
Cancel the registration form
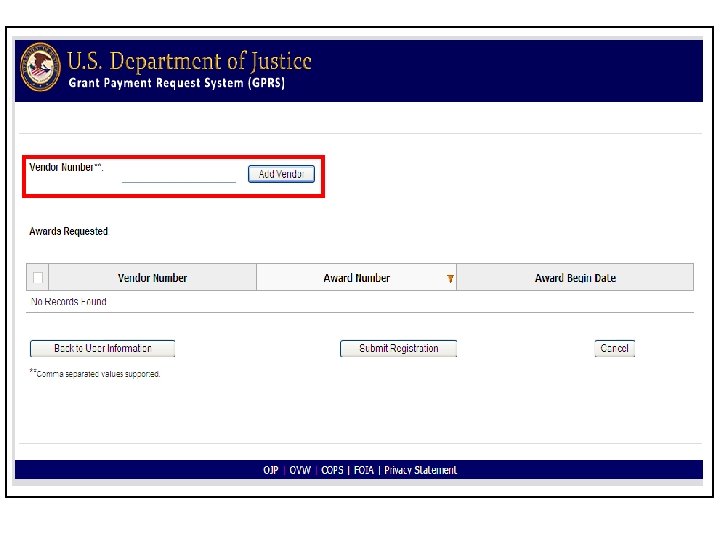[614, 348]
